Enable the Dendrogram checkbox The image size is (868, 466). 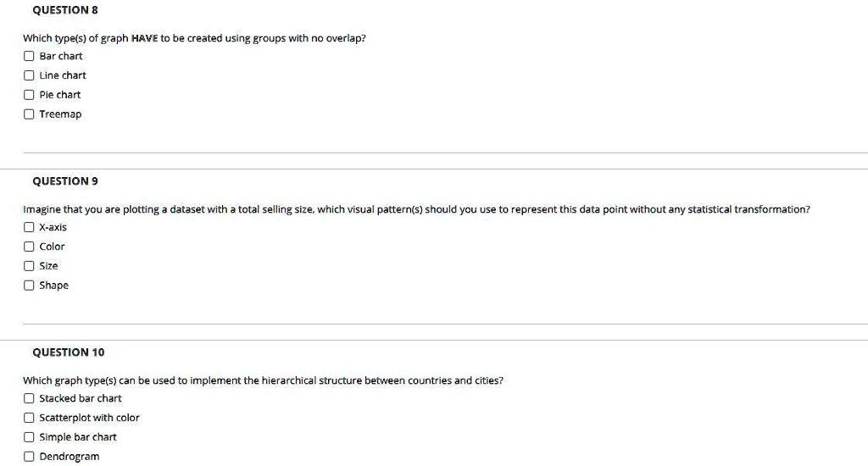(29, 456)
